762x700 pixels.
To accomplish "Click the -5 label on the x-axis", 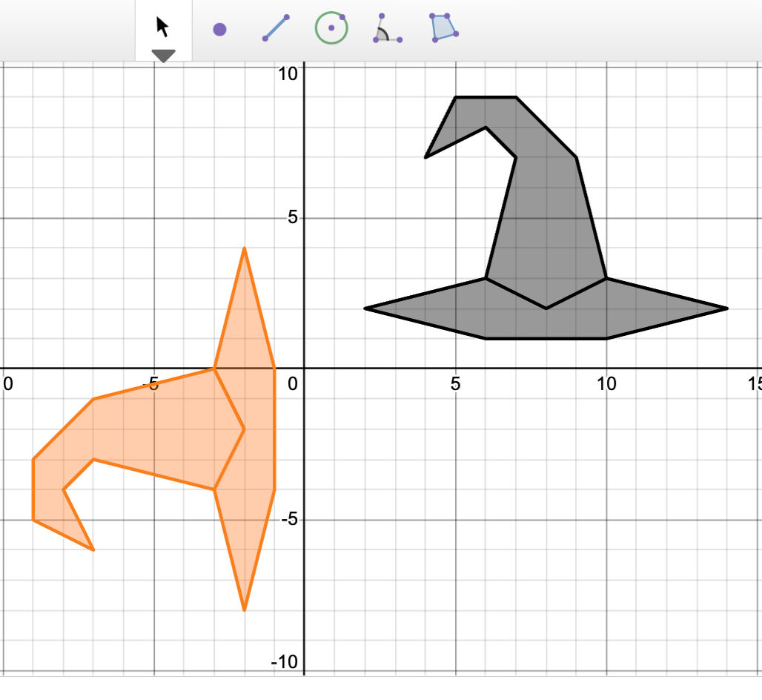I will (151, 383).
